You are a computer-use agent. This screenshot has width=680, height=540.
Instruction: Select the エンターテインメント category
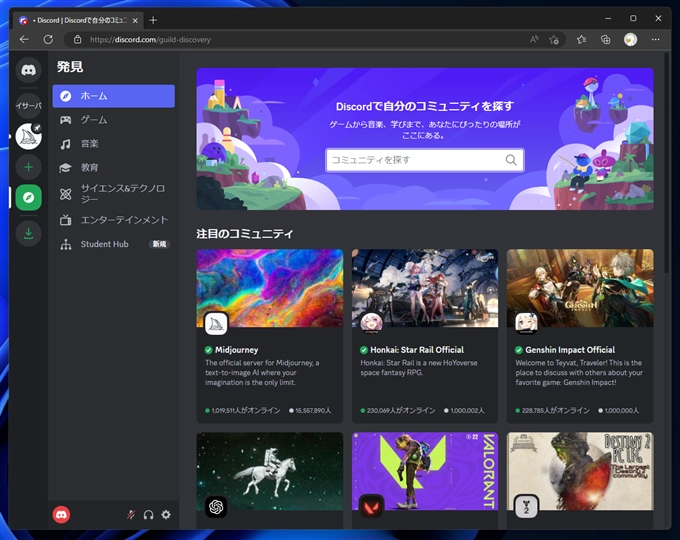(114, 220)
